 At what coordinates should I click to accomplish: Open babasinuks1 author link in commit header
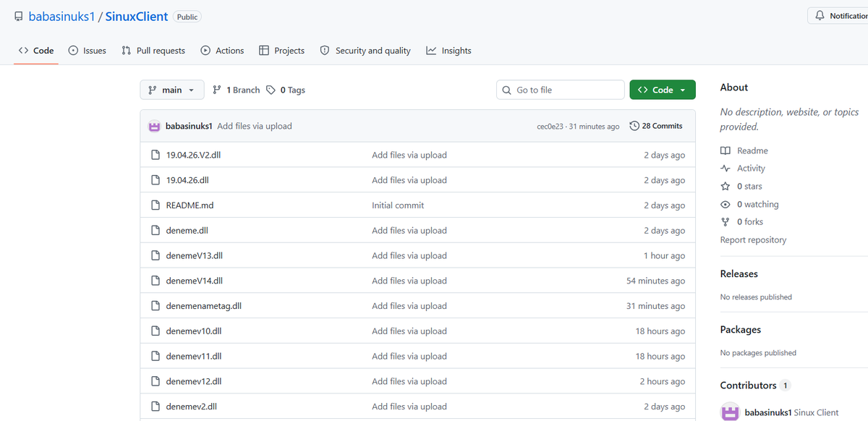point(189,126)
